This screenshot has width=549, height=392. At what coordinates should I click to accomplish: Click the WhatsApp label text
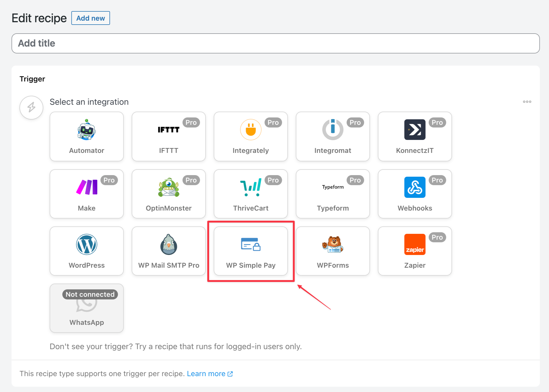pyautogui.click(x=87, y=322)
